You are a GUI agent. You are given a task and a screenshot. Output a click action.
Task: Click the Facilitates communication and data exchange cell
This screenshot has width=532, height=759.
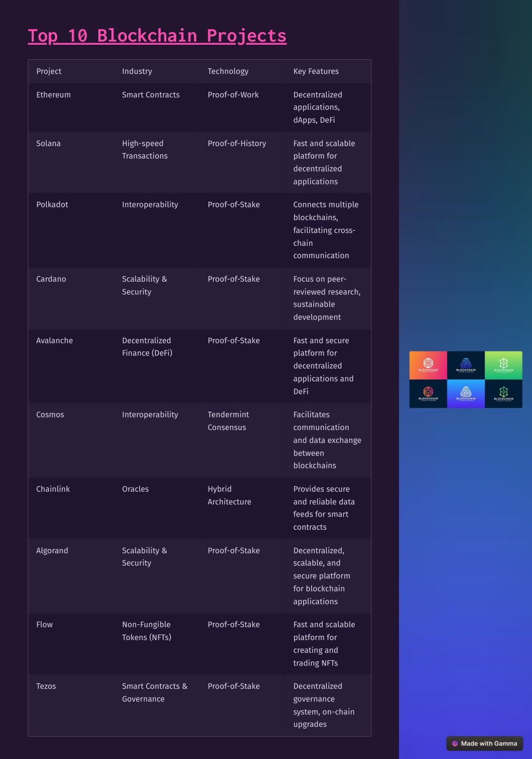(327, 440)
